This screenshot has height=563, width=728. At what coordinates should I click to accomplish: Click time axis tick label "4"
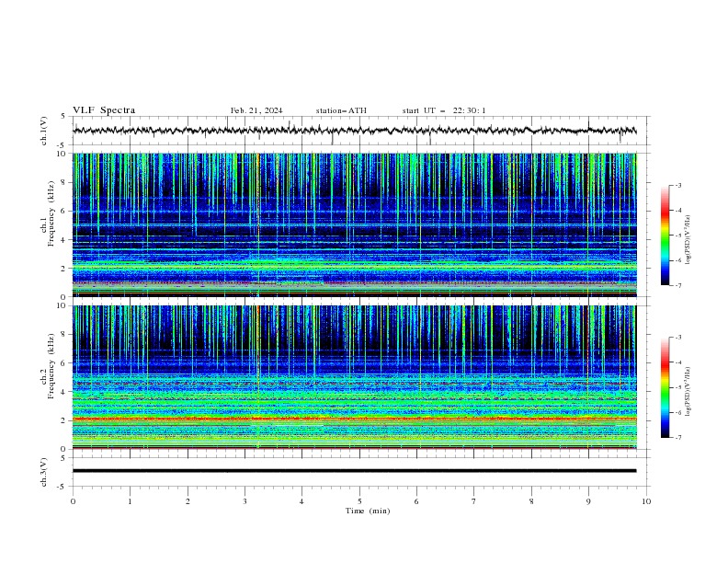301,501
